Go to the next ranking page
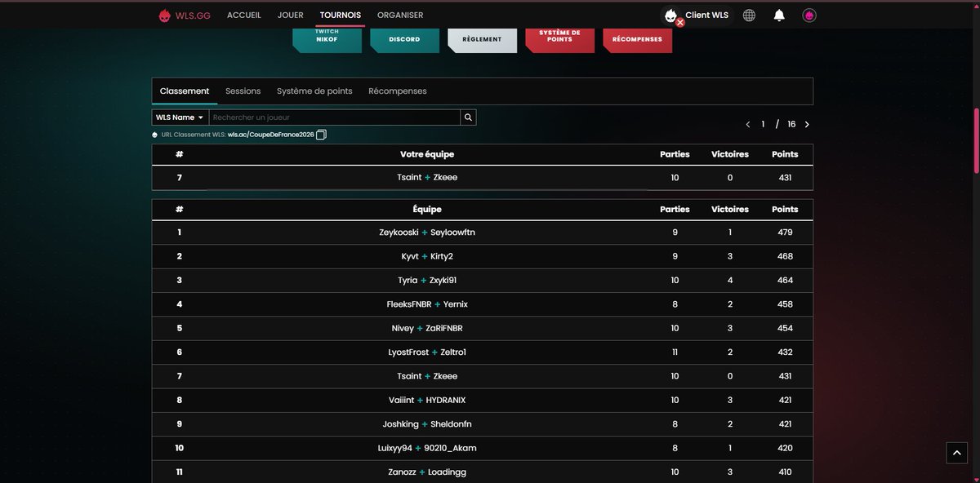 (807, 125)
